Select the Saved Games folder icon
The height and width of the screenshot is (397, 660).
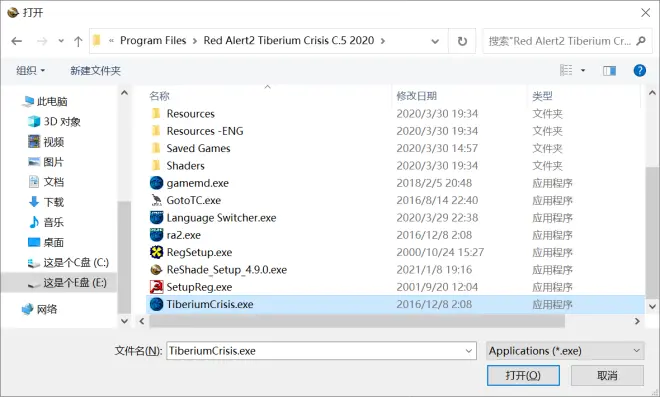[x=156, y=148]
